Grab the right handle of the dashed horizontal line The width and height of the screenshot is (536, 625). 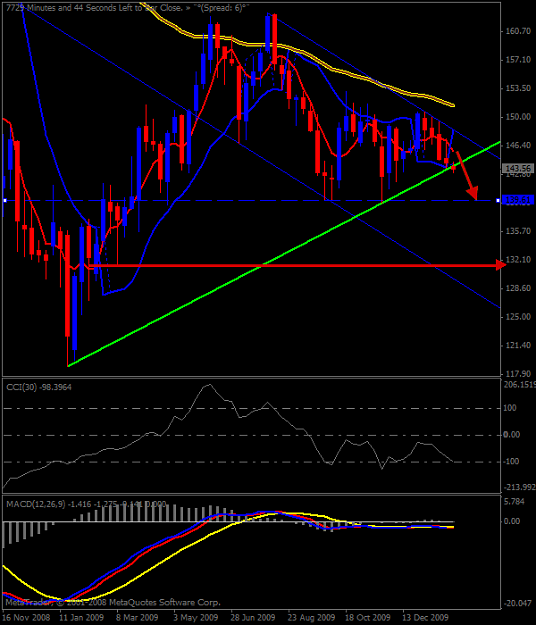(498, 200)
